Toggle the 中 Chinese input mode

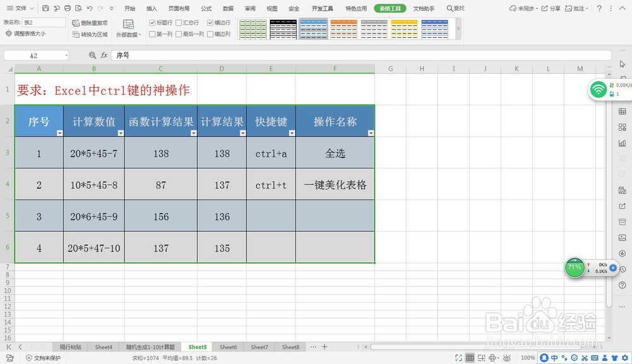point(554,358)
